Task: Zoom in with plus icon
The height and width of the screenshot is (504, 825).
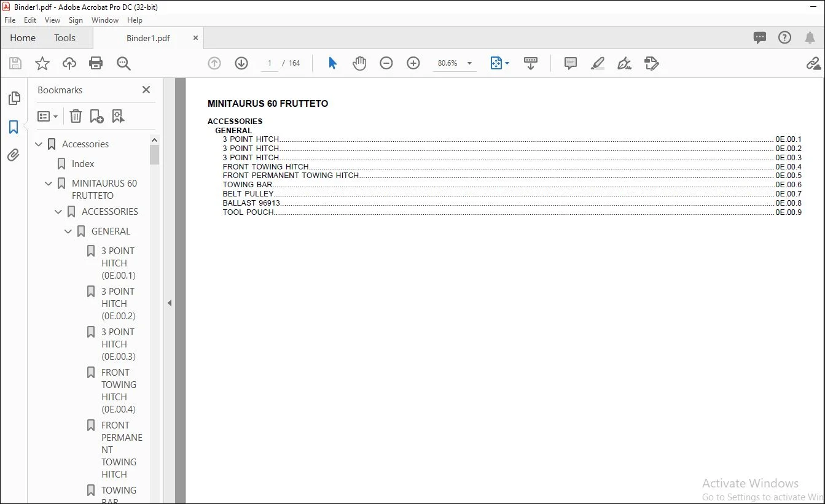Action: coord(413,63)
